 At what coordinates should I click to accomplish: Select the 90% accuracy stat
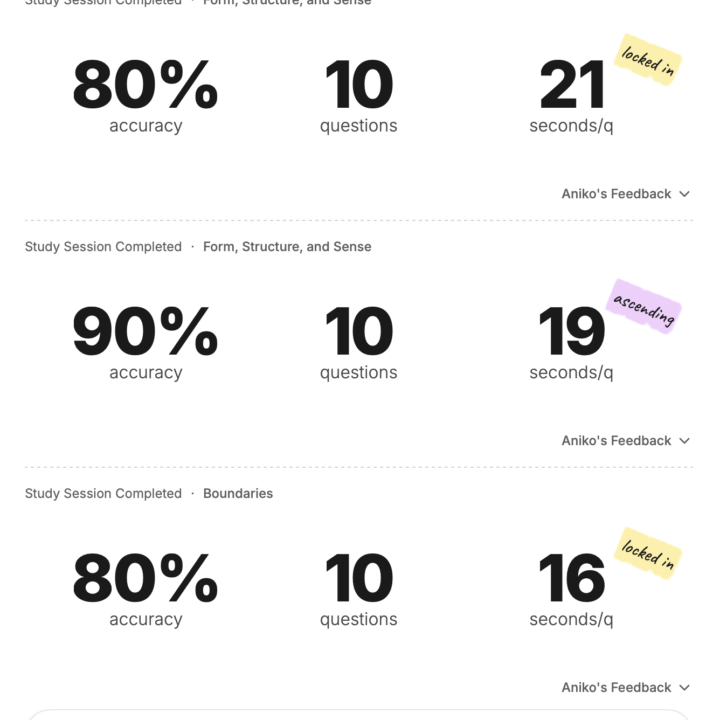145,342
